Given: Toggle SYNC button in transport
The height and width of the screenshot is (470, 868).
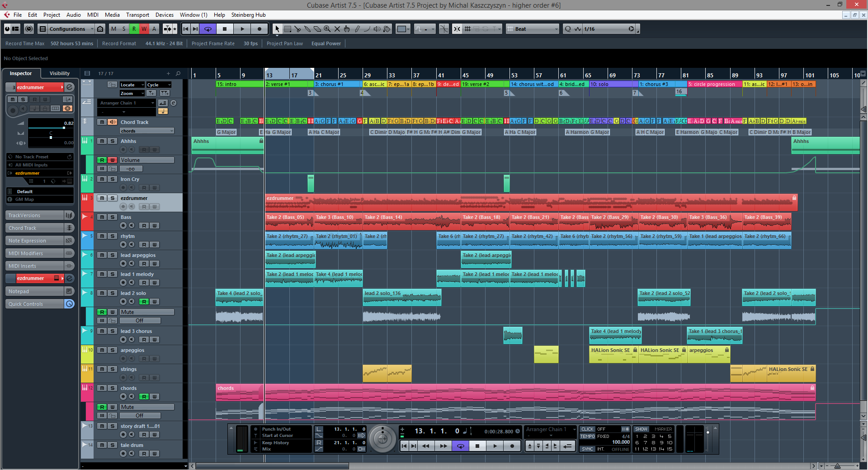Looking at the screenshot, I should click(587, 449).
